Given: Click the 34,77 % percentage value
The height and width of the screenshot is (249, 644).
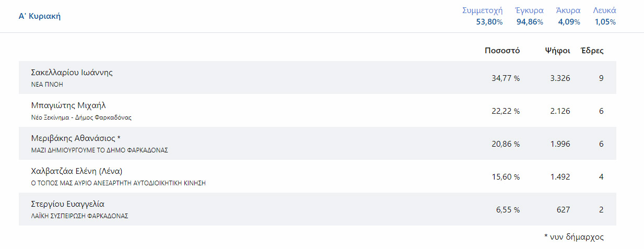Looking at the screenshot, I should 506,78.
